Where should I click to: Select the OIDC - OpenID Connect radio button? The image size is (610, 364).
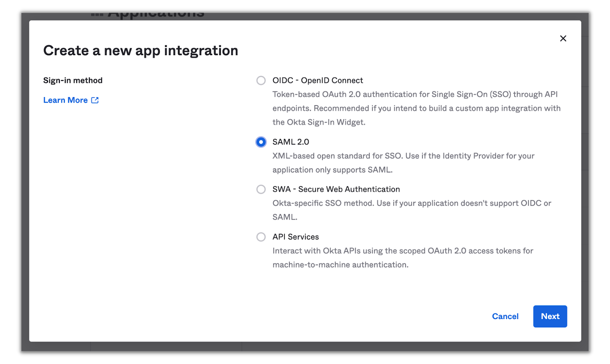click(x=261, y=81)
